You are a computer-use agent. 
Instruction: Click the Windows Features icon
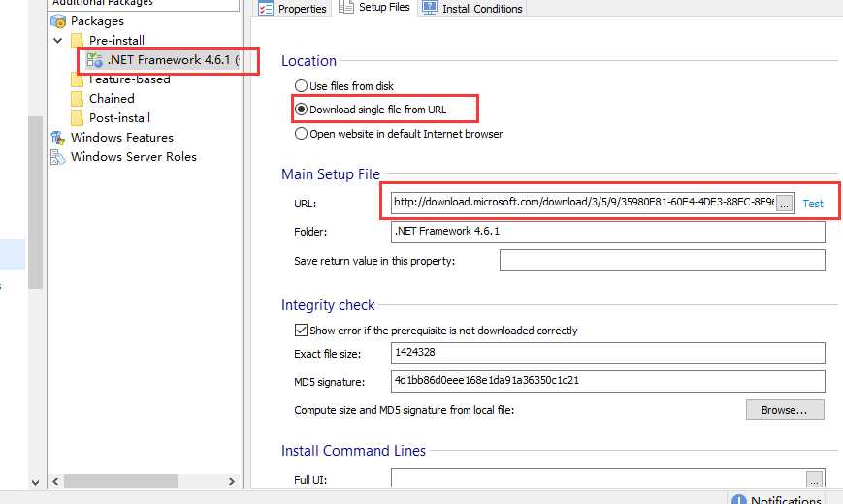pyautogui.click(x=58, y=138)
